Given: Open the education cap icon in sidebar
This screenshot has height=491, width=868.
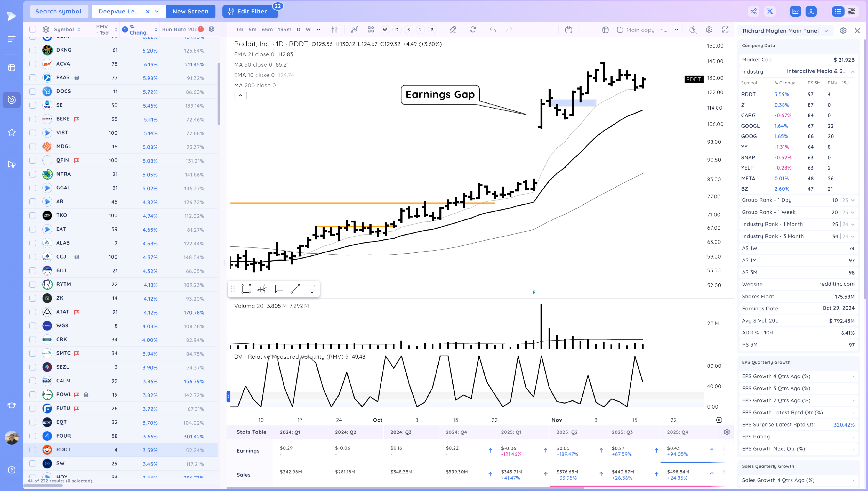Looking at the screenshot, I should pyautogui.click(x=12, y=405).
